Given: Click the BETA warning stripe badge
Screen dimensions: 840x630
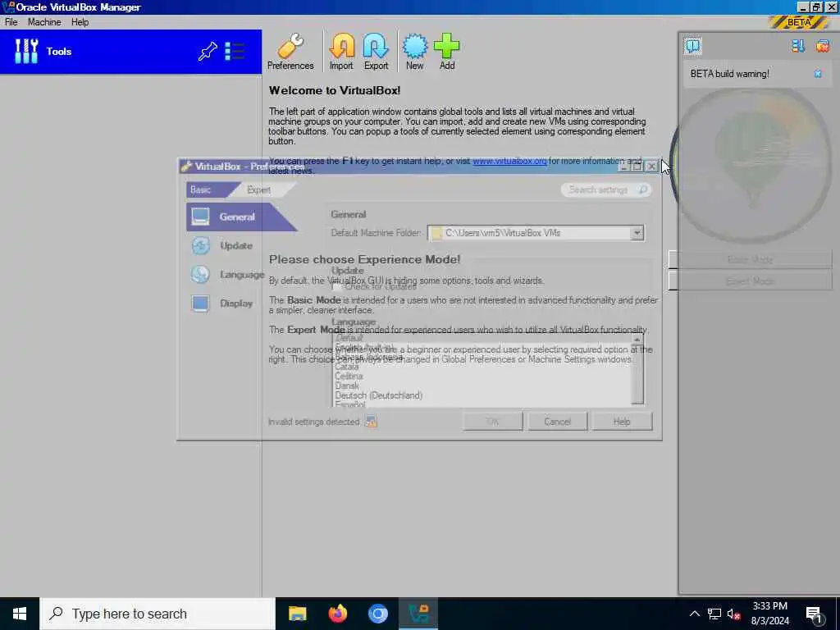Looking at the screenshot, I should 799,22.
